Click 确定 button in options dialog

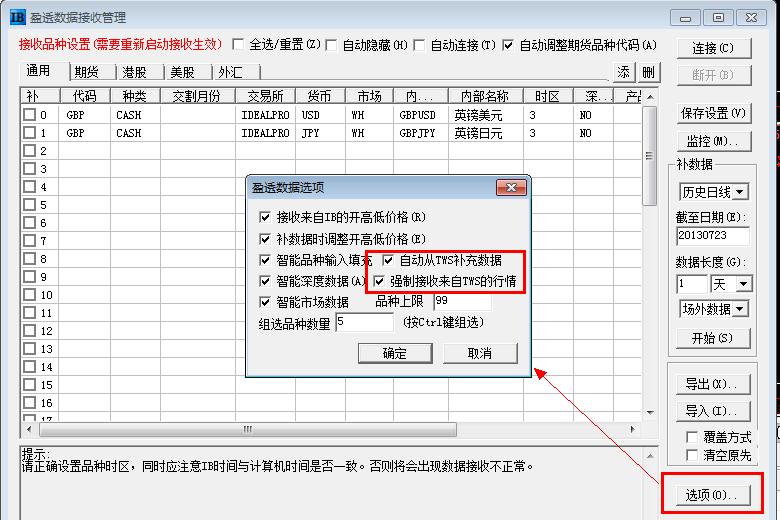(x=395, y=353)
